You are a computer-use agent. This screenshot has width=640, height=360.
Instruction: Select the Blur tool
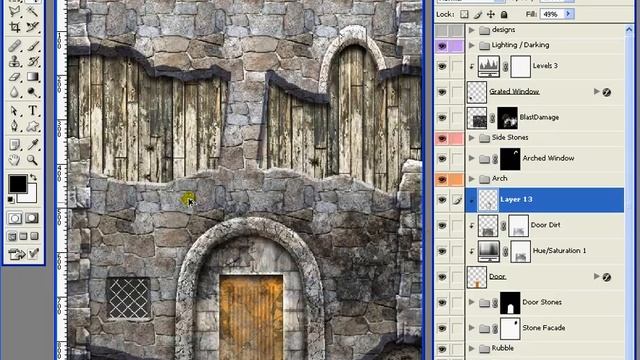pyautogui.click(x=14, y=92)
